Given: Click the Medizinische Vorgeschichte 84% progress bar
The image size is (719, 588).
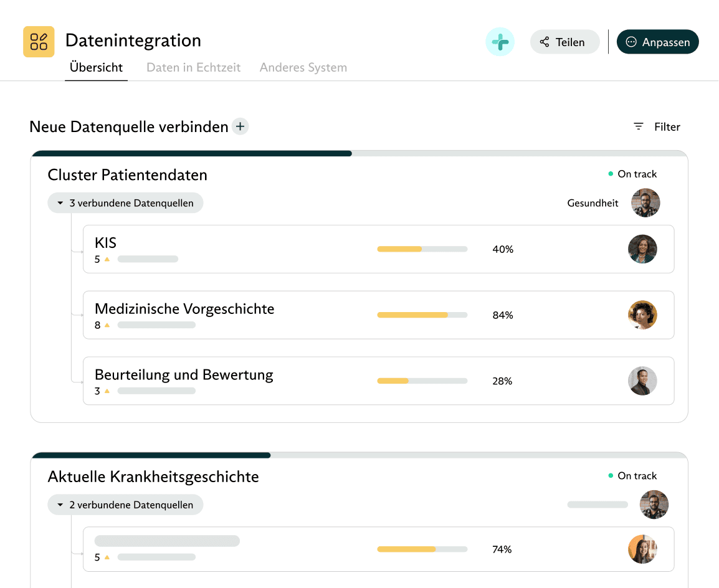Looking at the screenshot, I should (x=422, y=315).
